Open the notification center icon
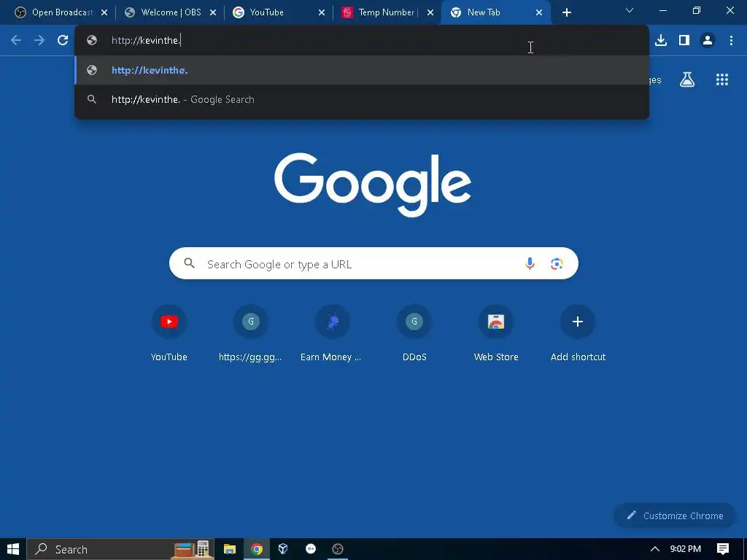The height and width of the screenshot is (560, 747). click(723, 549)
